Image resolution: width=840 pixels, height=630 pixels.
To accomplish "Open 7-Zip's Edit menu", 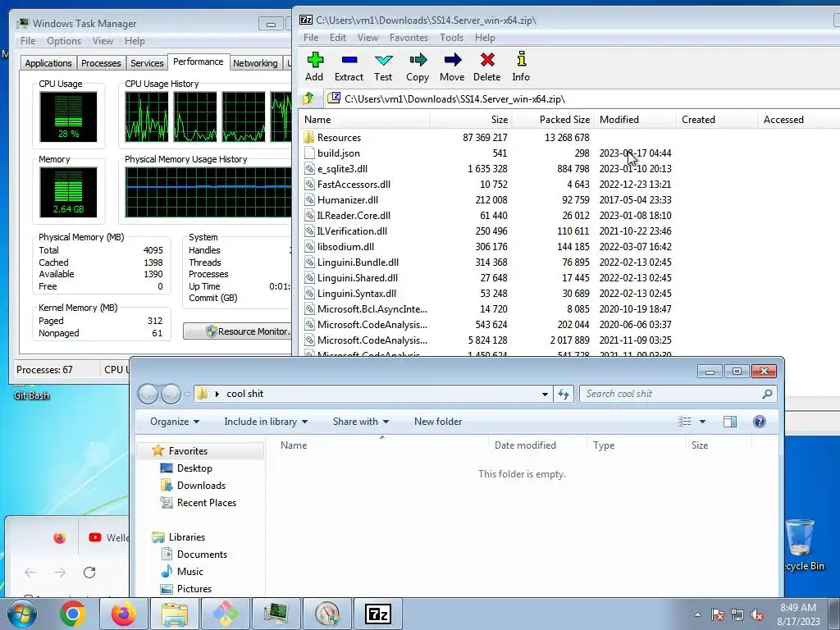I will [x=337, y=38].
